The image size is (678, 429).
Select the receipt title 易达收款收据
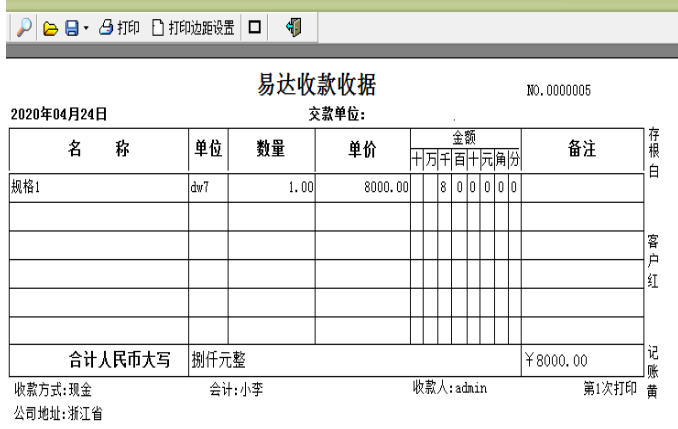(317, 84)
